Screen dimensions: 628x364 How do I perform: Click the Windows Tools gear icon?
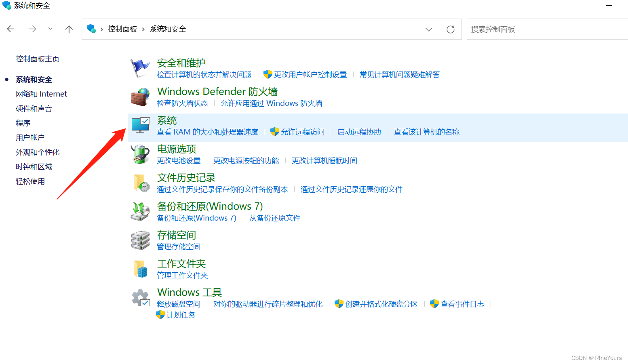(x=141, y=298)
